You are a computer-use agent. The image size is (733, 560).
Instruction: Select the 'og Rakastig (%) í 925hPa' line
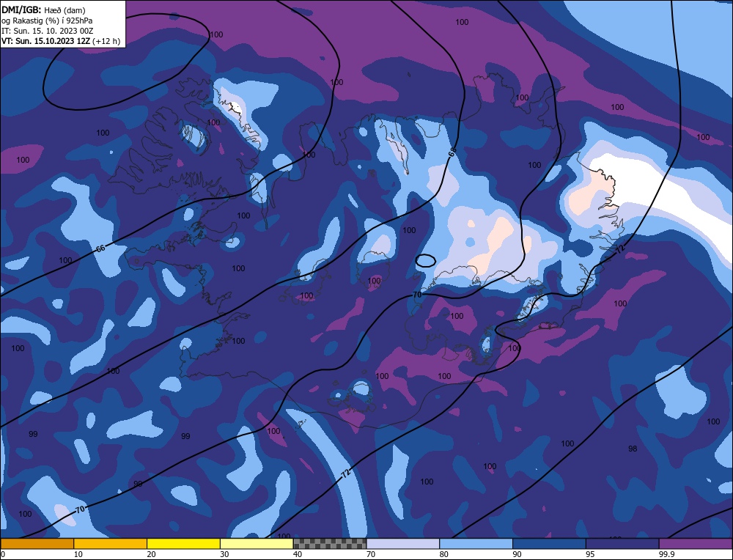click(47, 21)
